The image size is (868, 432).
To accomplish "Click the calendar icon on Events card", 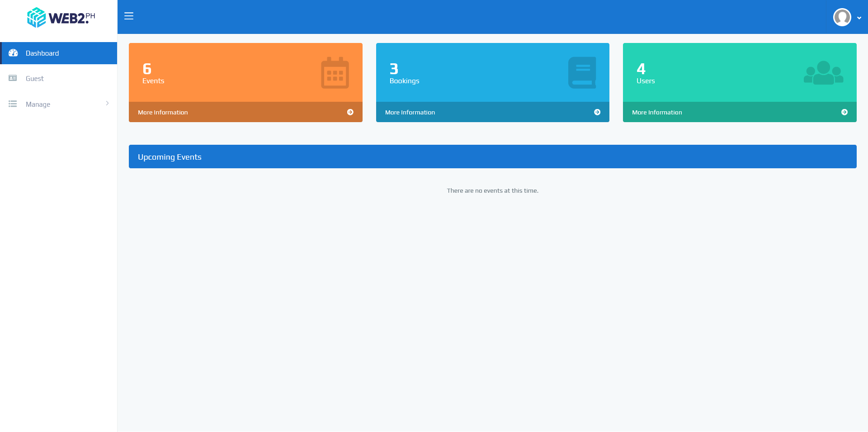I will pos(335,73).
